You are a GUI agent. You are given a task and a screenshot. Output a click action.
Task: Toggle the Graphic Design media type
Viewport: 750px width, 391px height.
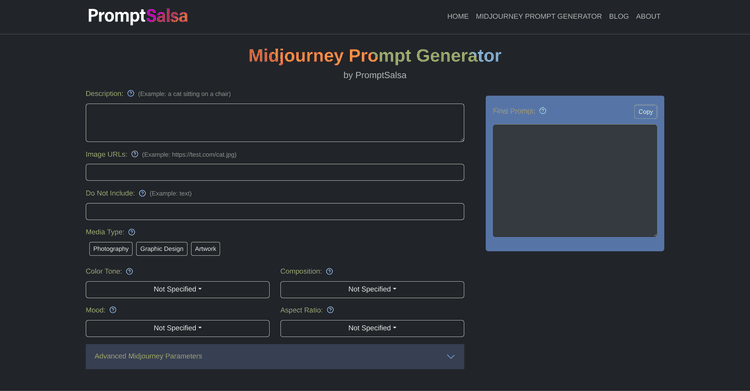coord(162,249)
